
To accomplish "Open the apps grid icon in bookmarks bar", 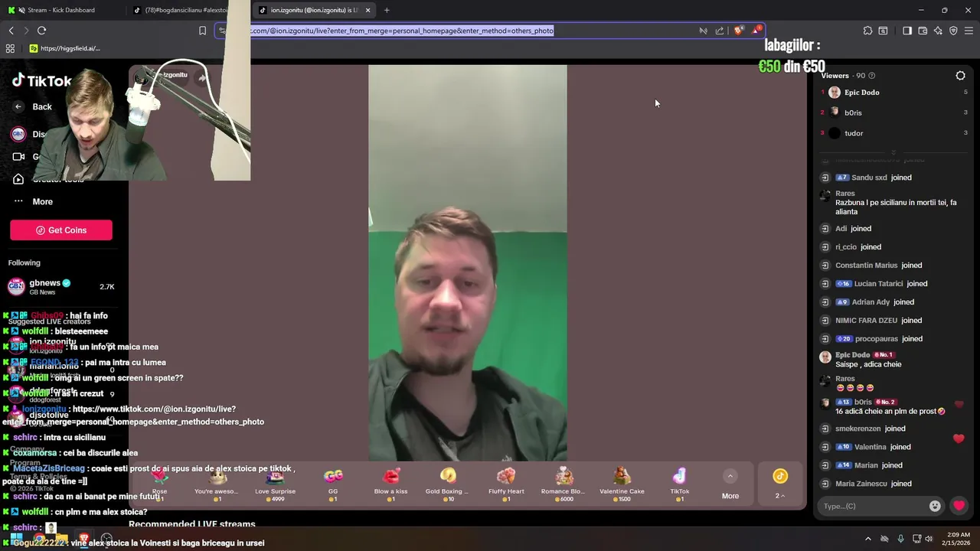I will pos(10,48).
